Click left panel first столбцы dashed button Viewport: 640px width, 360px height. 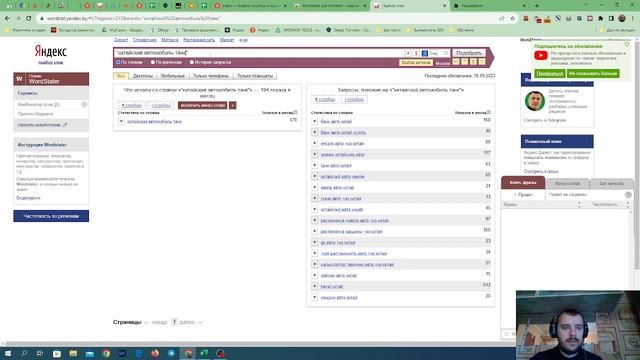131,105
